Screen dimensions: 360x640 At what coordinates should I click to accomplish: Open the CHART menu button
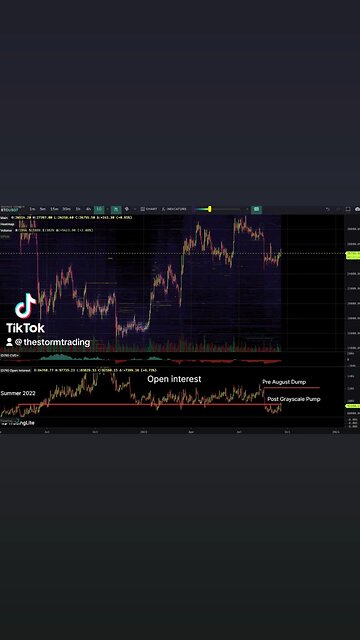tap(149, 209)
